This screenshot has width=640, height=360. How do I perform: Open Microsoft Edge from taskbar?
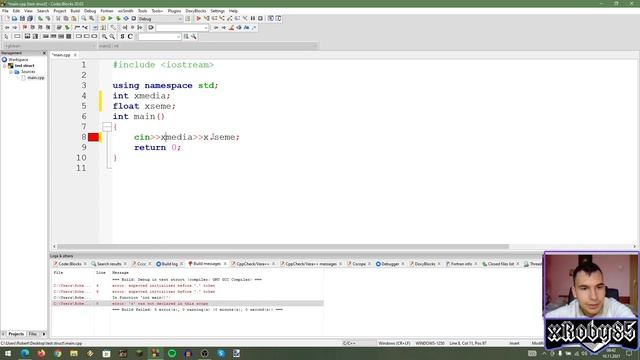[x=25, y=353]
